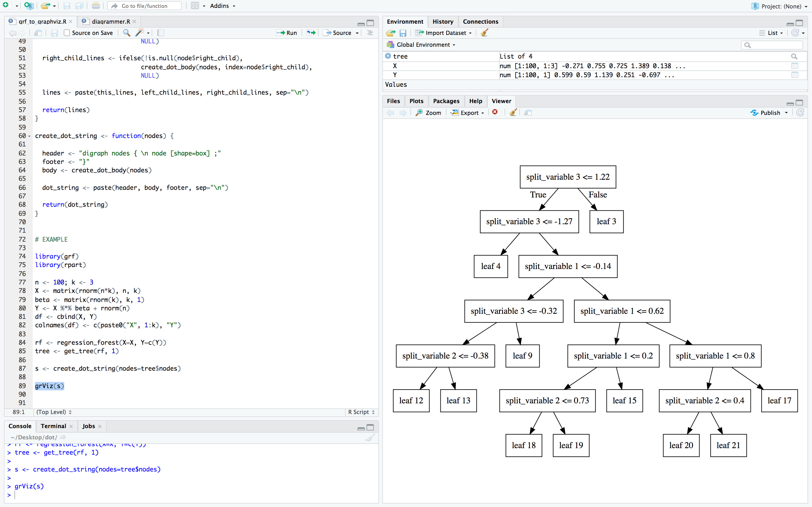Click the Environment search field

click(772, 45)
